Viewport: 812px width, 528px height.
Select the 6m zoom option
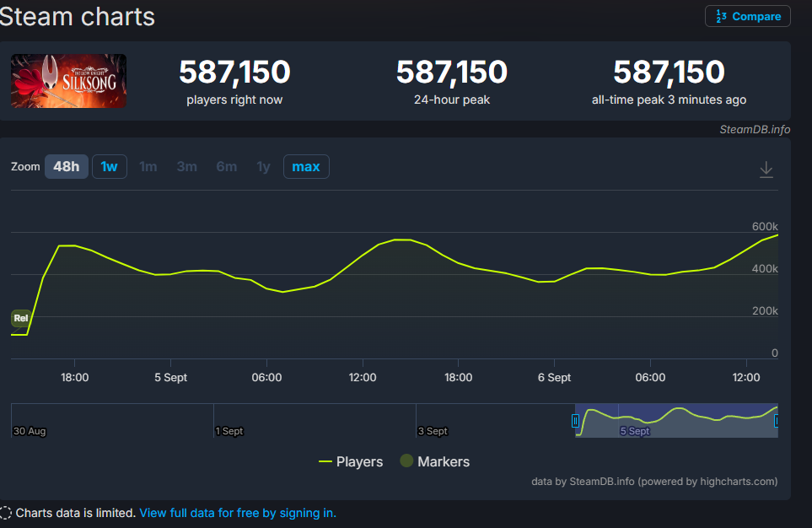[x=227, y=166]
